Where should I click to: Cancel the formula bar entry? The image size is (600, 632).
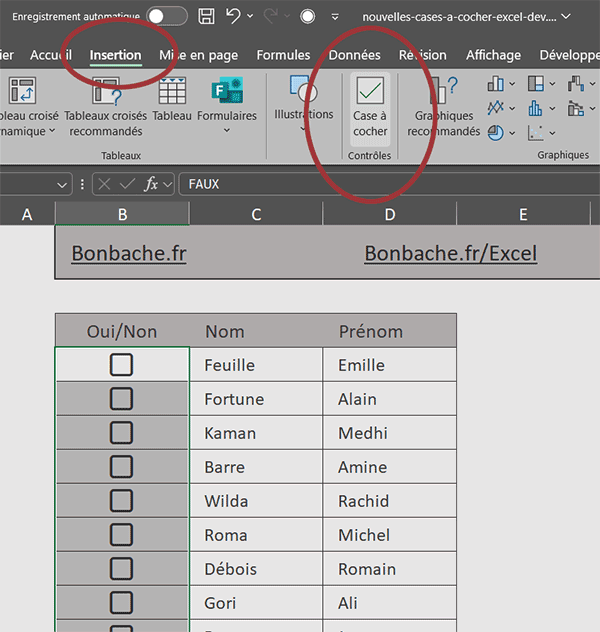104,184
